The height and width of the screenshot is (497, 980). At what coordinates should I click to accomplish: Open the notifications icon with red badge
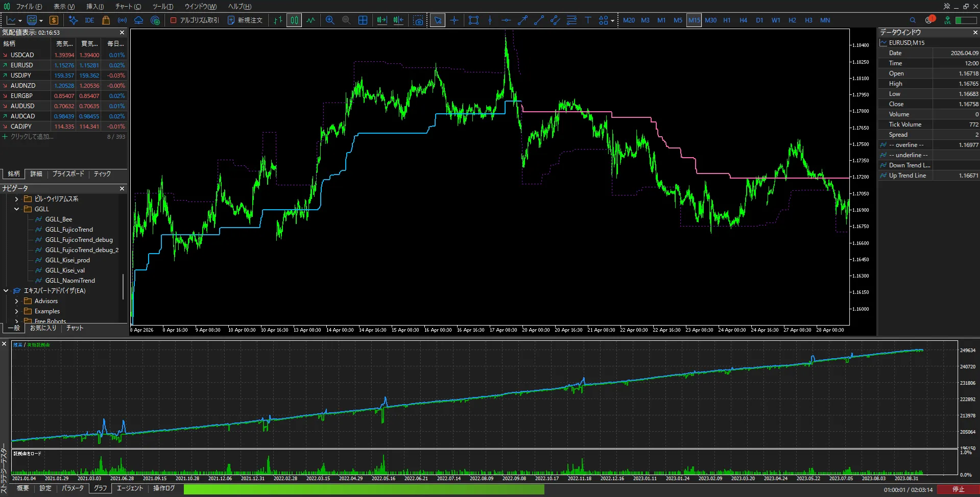[930, 20]
